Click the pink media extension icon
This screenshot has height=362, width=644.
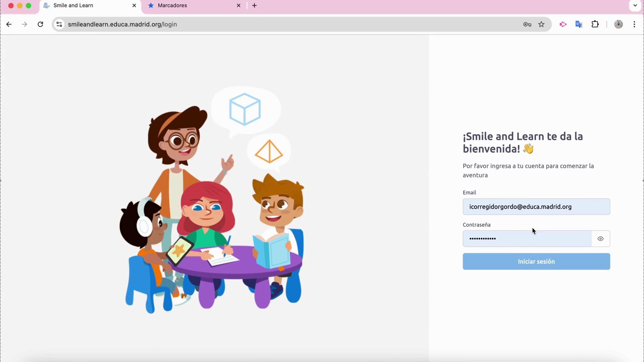click(x=563, y=24)
